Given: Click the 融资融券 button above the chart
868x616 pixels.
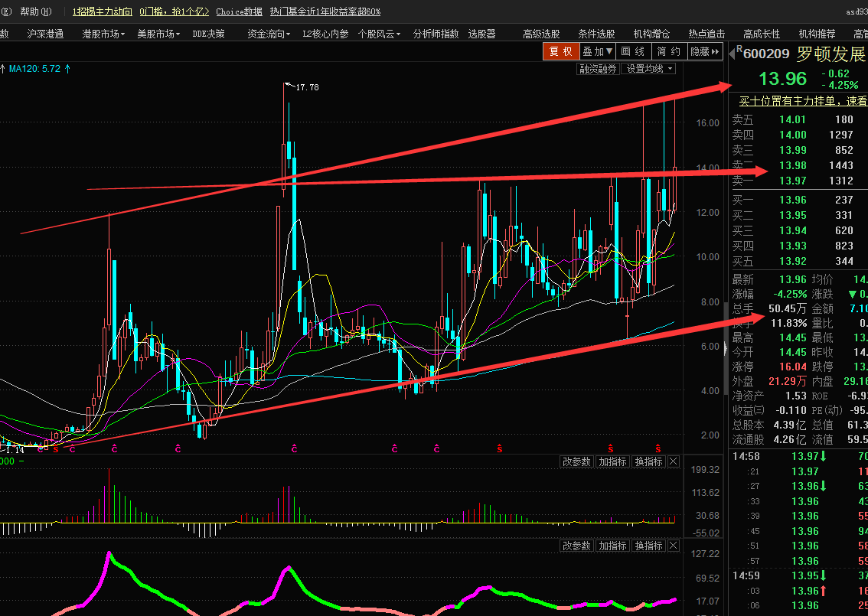Looking at the screenshot, I should tap(598, 69).
